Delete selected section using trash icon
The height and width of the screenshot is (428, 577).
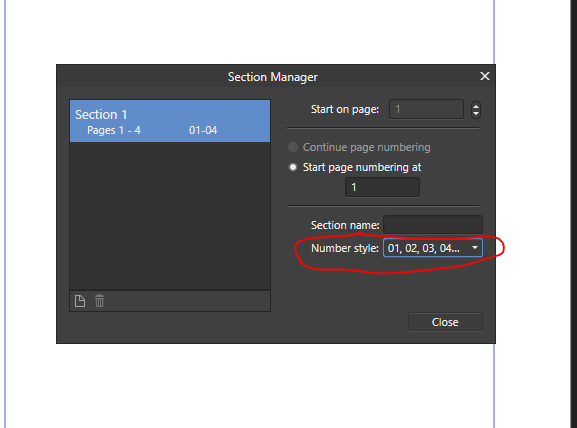pyautogui.click(x=99, y=301)
